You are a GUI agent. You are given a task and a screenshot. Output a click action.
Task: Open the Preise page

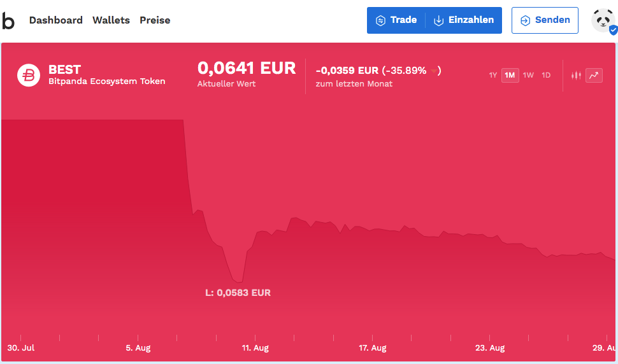155,20
